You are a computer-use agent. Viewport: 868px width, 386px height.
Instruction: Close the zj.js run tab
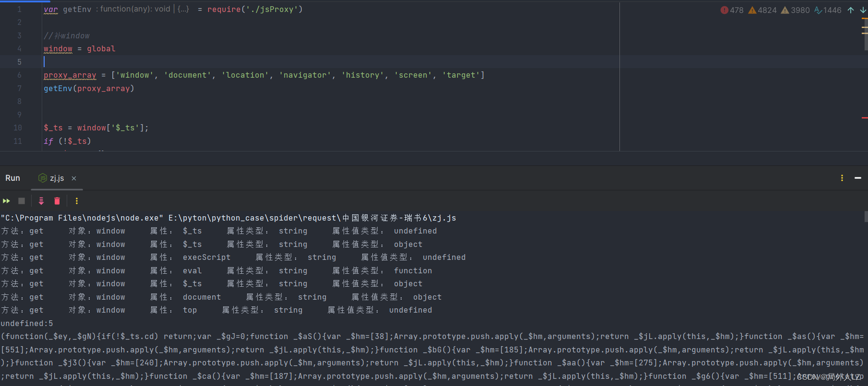pos(74,178)
